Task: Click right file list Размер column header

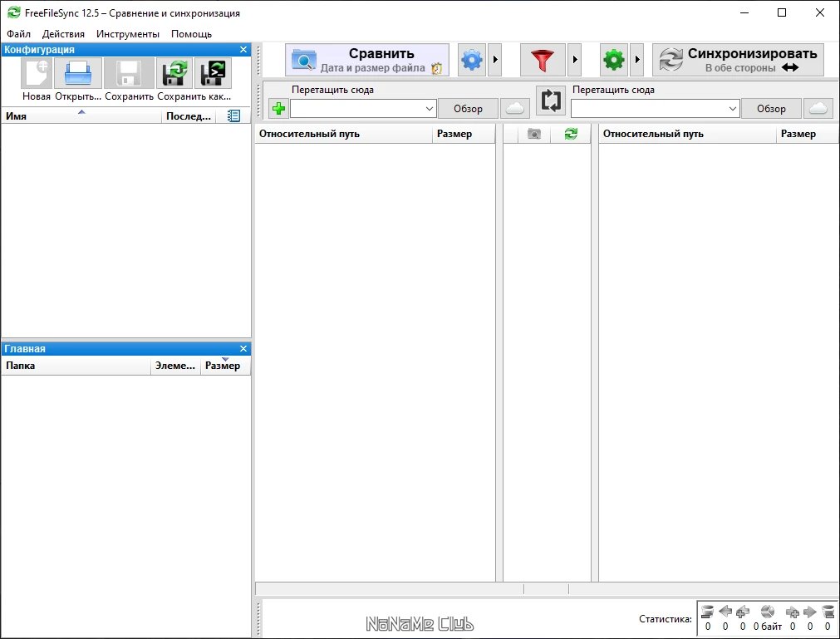Action: pyautogui.click(x=808, y=134)
